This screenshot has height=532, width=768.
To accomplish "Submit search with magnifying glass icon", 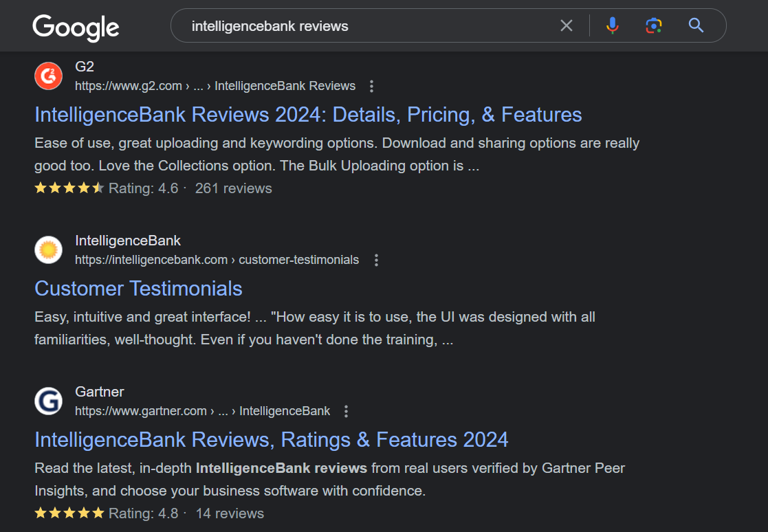I will tap(696, 26).
